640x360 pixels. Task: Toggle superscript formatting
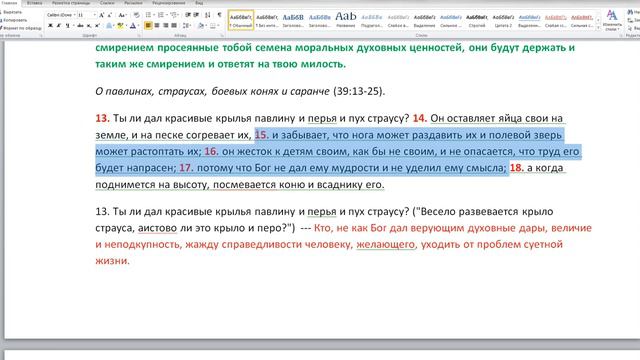pyautogui.click(x=97, y=26)
